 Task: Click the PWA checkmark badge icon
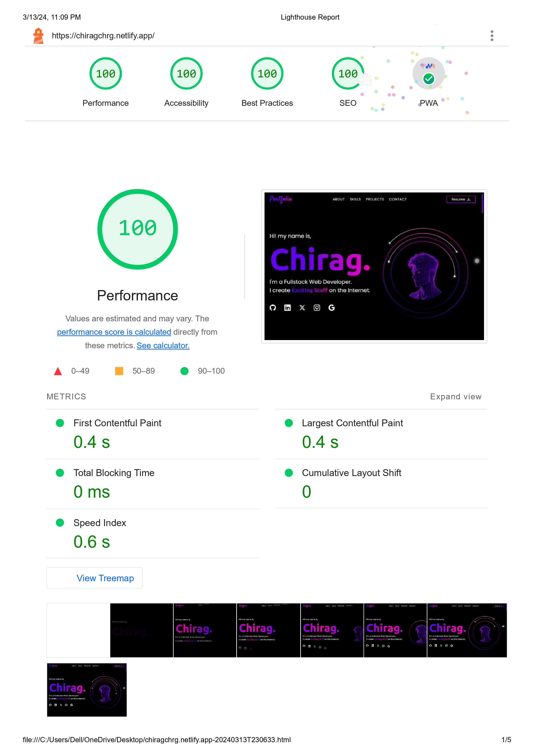(x=429, y=80)
